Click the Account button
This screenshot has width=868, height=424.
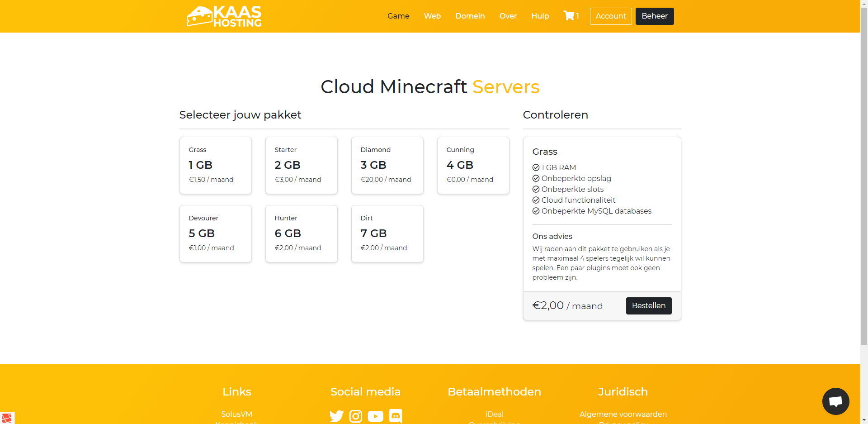[x=610, y=16]
